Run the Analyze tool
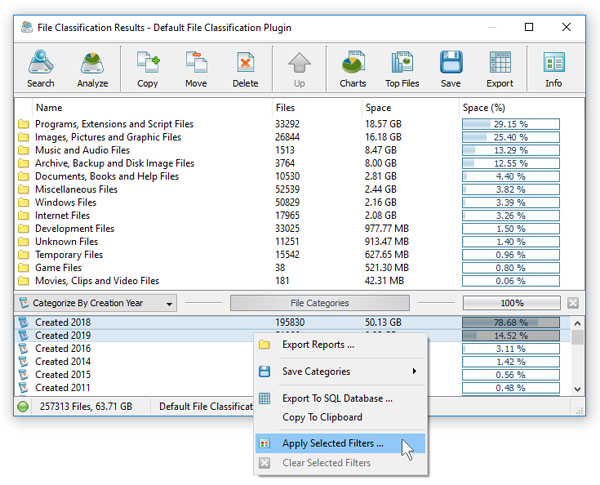The image size is (600, 485). pyautogui.click(x=92, y=69)
